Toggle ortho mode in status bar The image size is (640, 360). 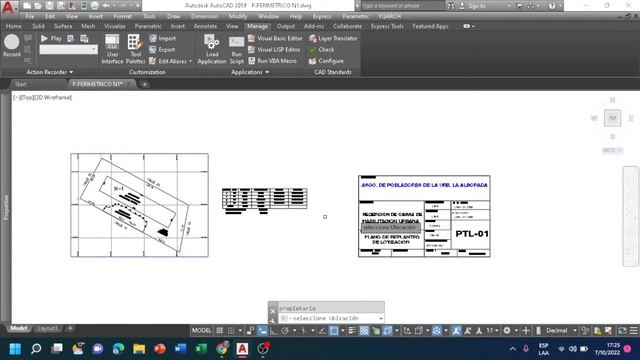(273, 331)
